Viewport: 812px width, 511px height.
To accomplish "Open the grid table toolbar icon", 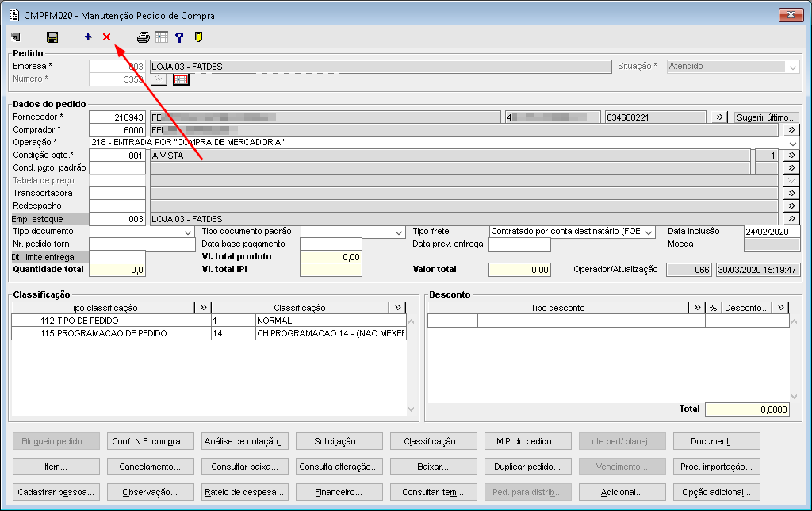I will [x=162, y=37].
